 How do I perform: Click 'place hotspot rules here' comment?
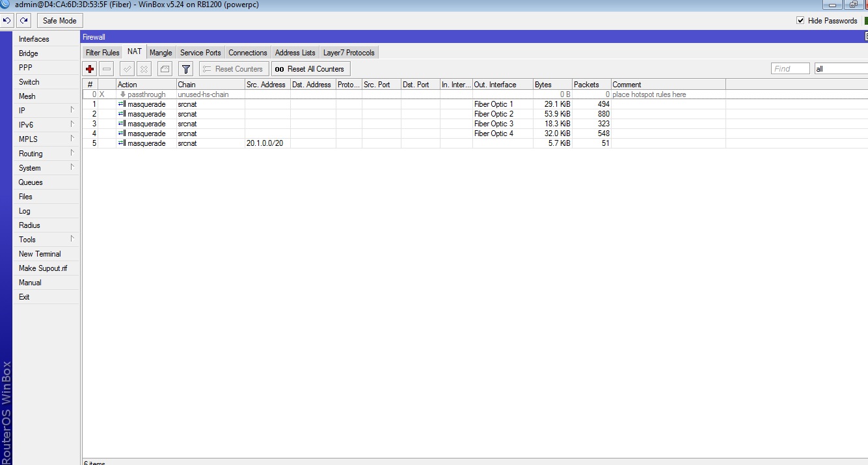pos(649,94)
